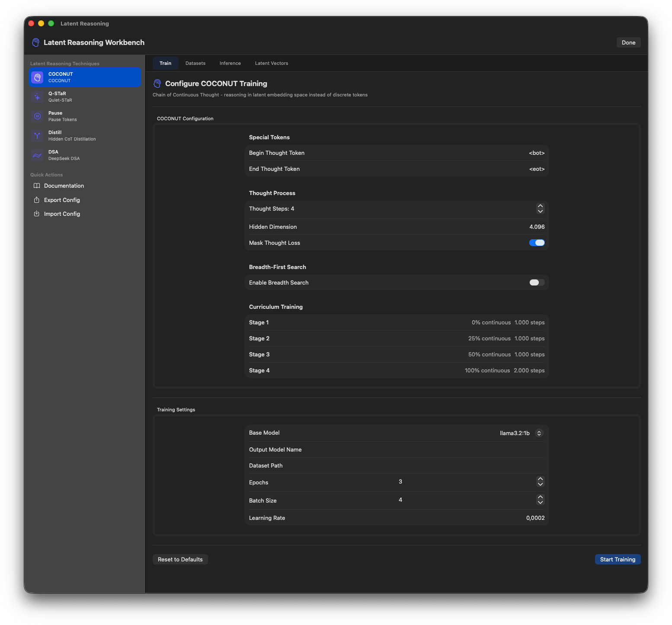Disable the Mask Thought Loss switch
Viewport: 672px width, 625px height.
[537, 243]
